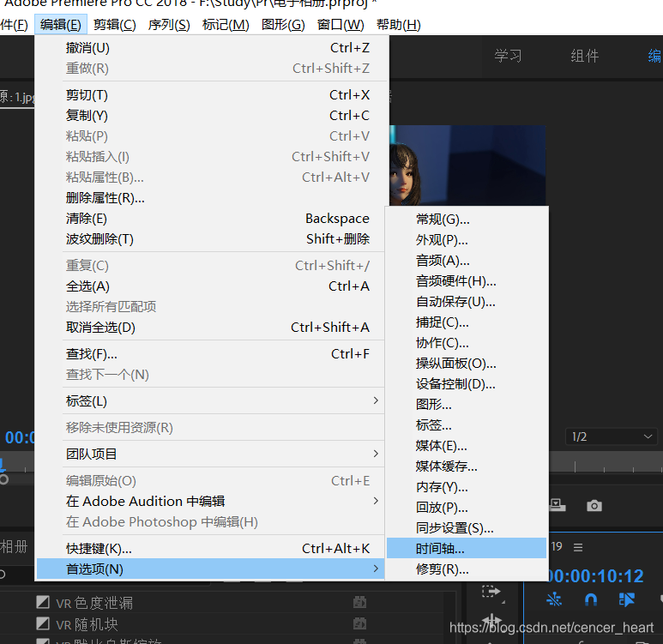Open 常规(G)... preferences

click(x=467, y=220)
